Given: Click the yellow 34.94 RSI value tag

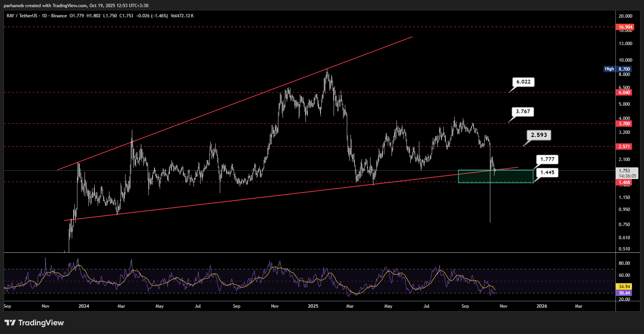Looking at the screenshot, I should 624,287.
